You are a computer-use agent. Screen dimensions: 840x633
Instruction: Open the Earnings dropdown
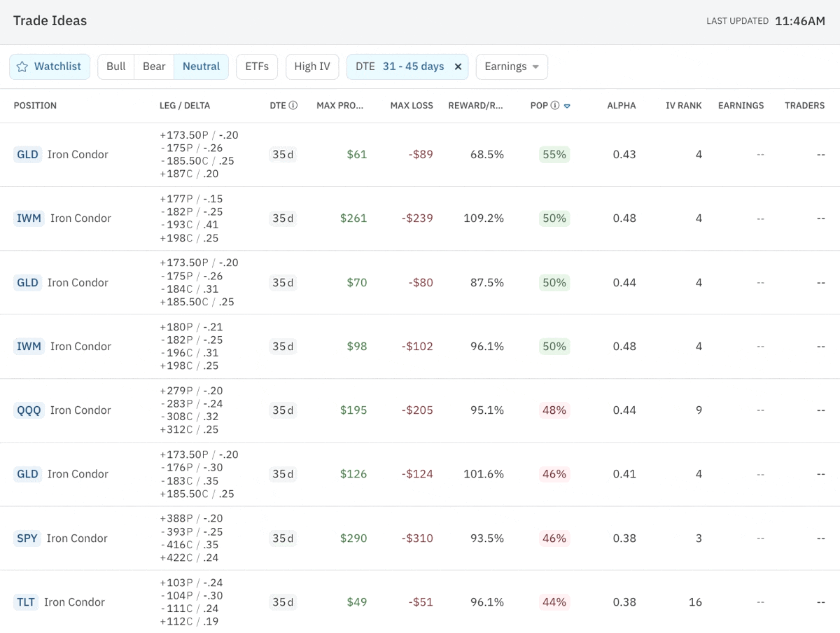[512, 67]
